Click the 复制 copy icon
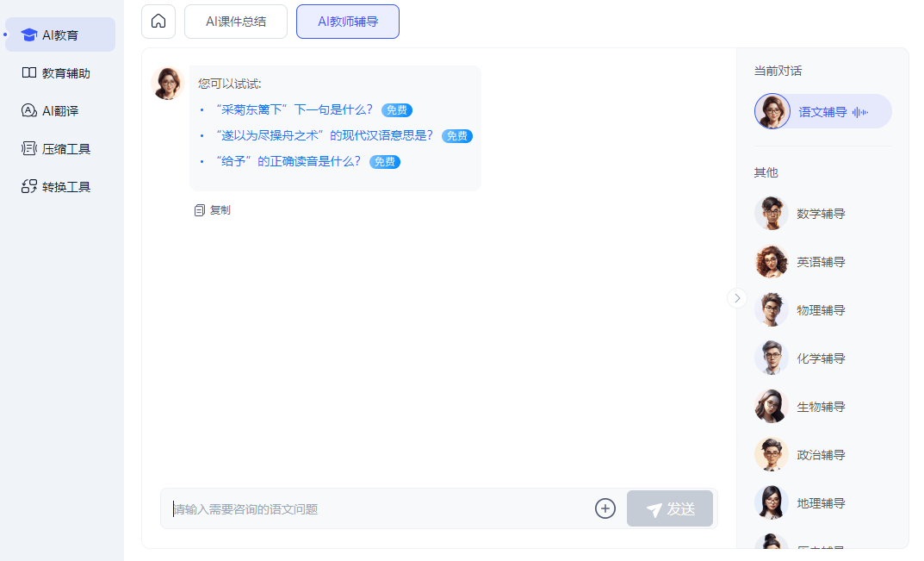The height and width of the screenshot is (561, 924). click(x=200, y=210)
